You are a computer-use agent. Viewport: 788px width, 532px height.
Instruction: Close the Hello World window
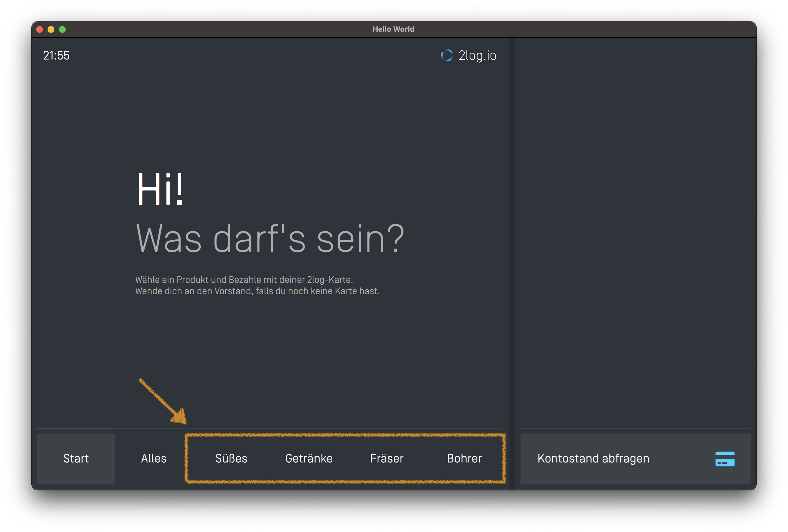point(40,29)
